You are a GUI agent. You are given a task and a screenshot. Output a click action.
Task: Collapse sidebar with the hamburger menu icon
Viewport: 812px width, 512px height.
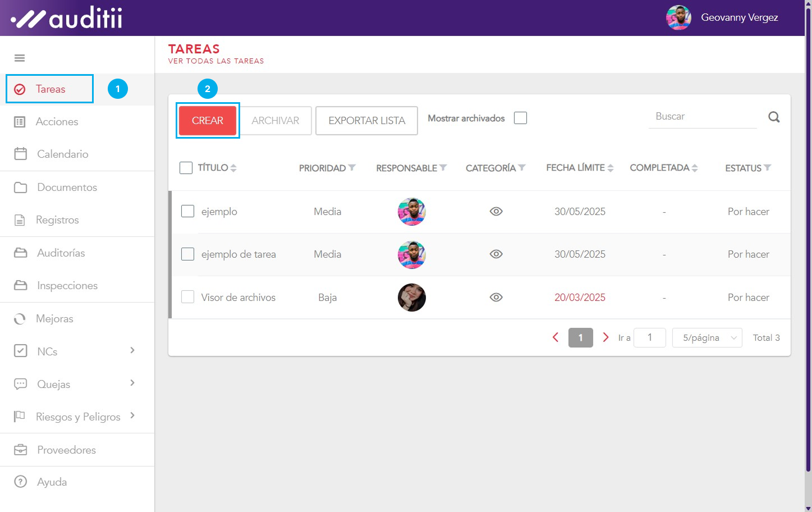(20, 58)
